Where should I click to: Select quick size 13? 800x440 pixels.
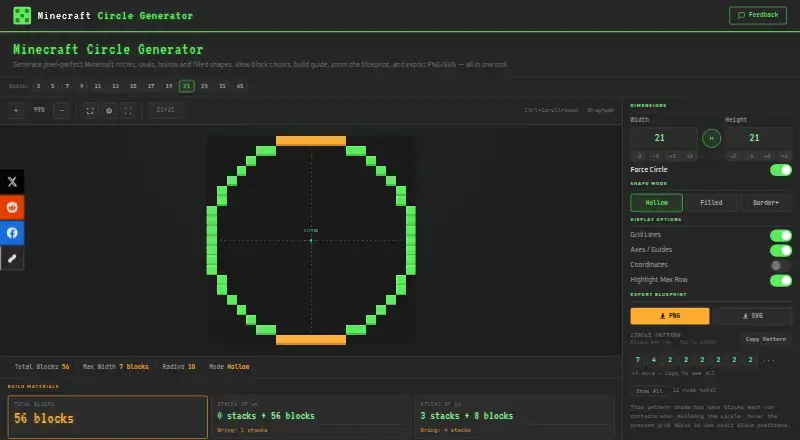(116, 86)
